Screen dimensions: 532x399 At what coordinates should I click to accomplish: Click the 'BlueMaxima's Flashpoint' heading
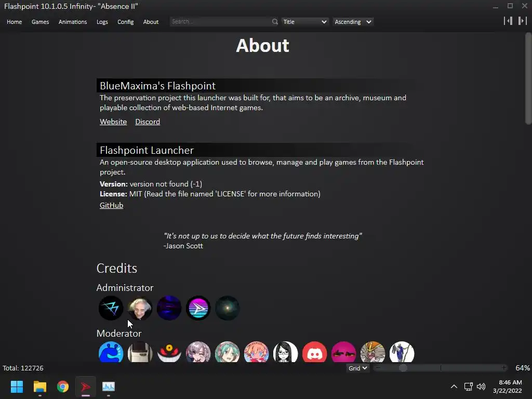(157, 86)
